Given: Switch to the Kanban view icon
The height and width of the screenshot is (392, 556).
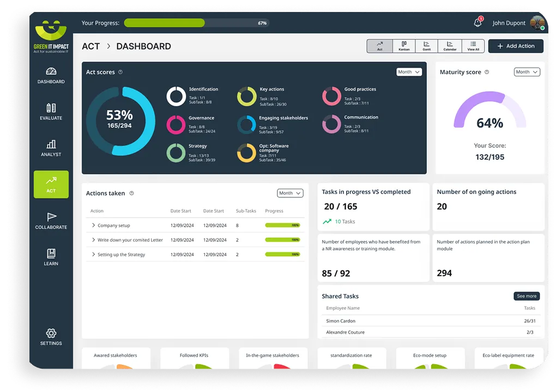Looking at the screenshot, I should 403,46.
